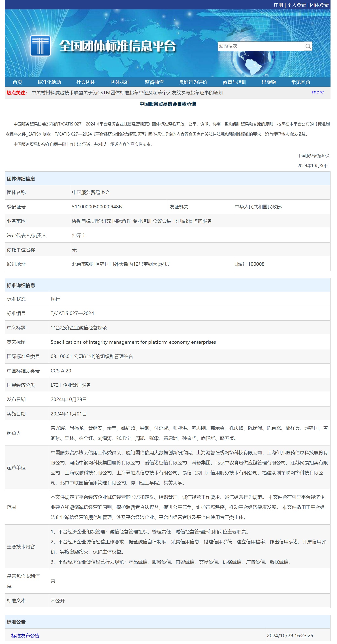This screenshot has width=337, height=644.
Task: Open the 监督抽查 menu
Action: point(154,82)
